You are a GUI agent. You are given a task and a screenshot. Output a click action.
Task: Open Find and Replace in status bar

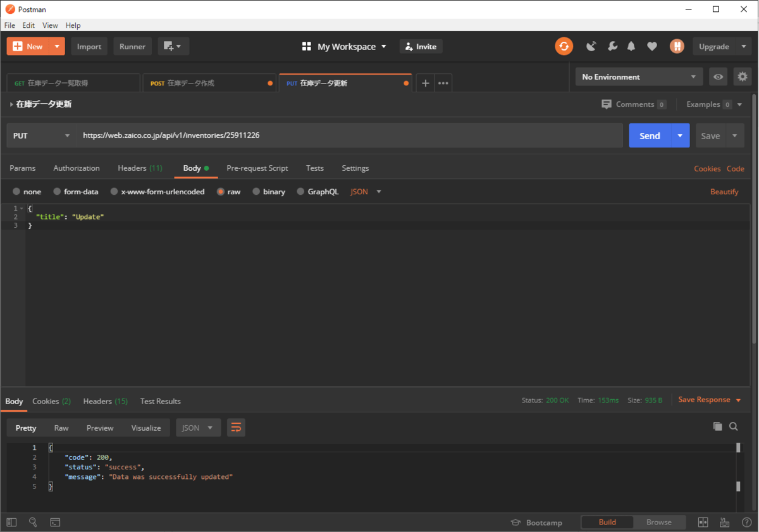pyautogui.click(x=33, y=523)
